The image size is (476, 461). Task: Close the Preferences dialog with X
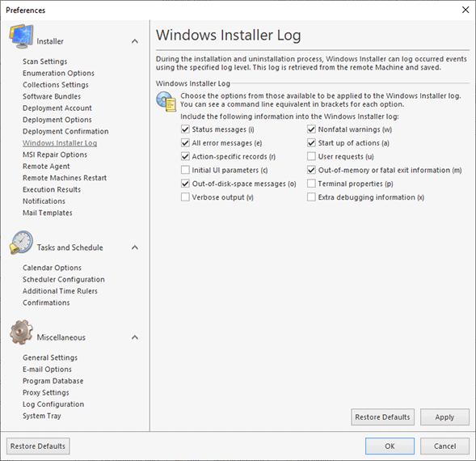point(465,10)
